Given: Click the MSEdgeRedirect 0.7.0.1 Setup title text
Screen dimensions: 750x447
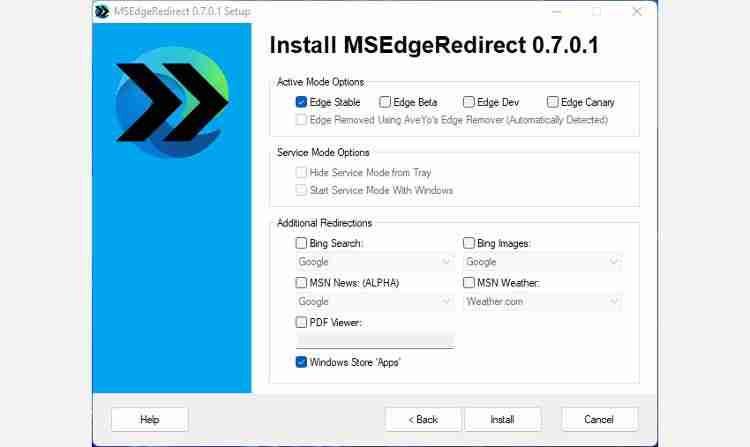Looking at the screenshot, I should click(x=182, y=11).
